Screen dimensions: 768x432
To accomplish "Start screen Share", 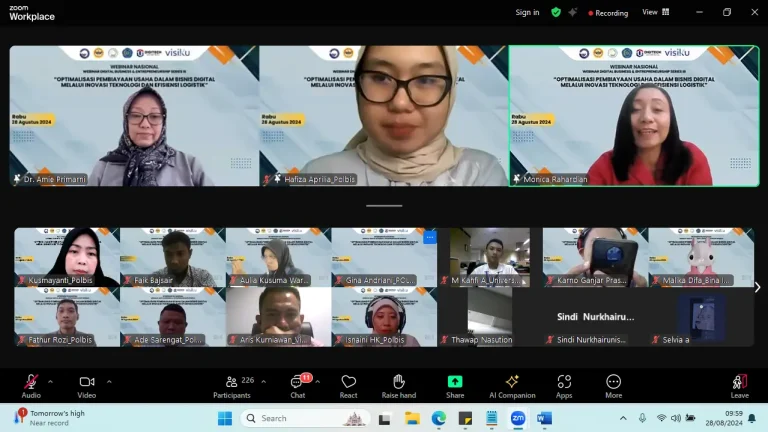I will (x=455, y=386).
